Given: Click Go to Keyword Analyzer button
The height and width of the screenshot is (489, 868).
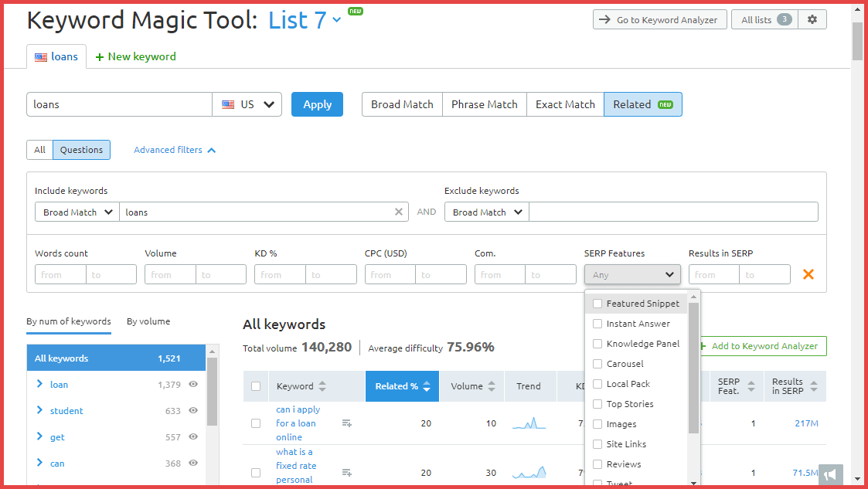Looking at the screenshot, I should tap(660, 19).
